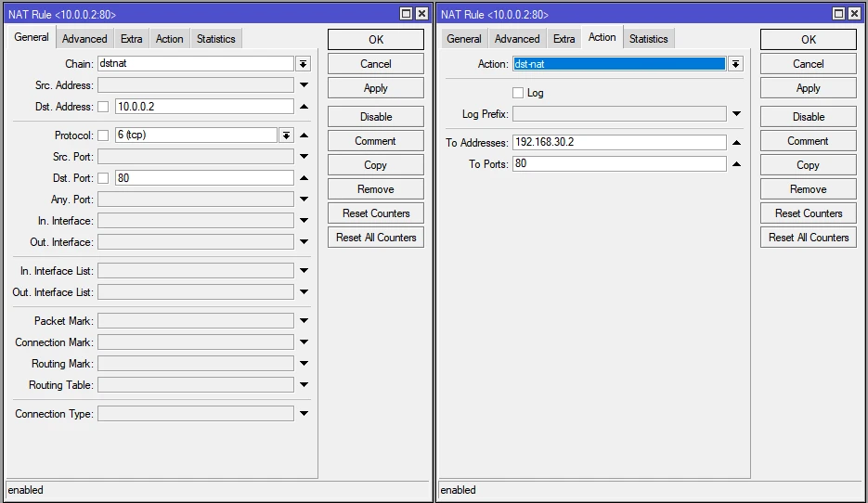Edit Dst. Port field showing 80
The height and width of the screenshot is (503, 868).
click(204, 178)
